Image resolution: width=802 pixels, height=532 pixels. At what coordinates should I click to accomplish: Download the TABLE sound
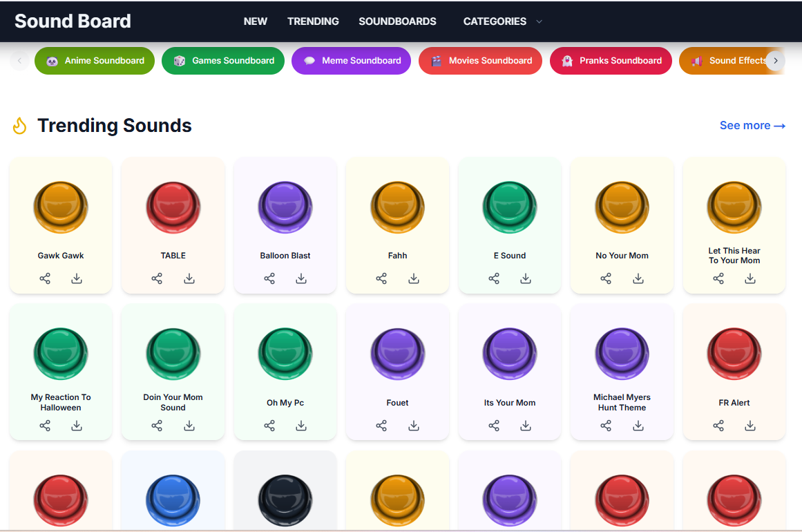point(189,278)
